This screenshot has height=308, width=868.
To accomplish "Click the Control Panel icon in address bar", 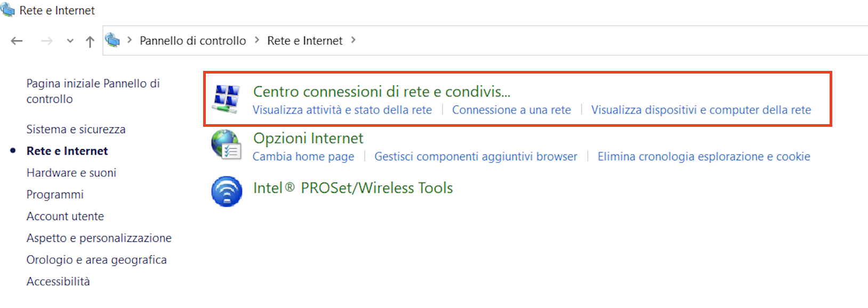I will (112, 40).
